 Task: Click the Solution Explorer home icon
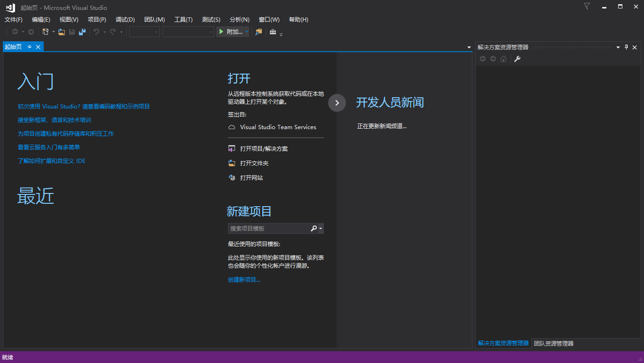[503, 59]
